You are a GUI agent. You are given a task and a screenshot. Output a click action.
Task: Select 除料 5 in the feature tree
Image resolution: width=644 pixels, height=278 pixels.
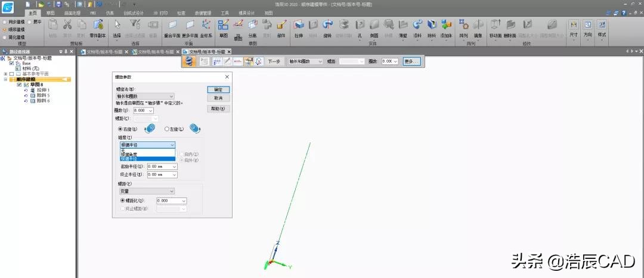pyautogui.click(x=43, y=95)
